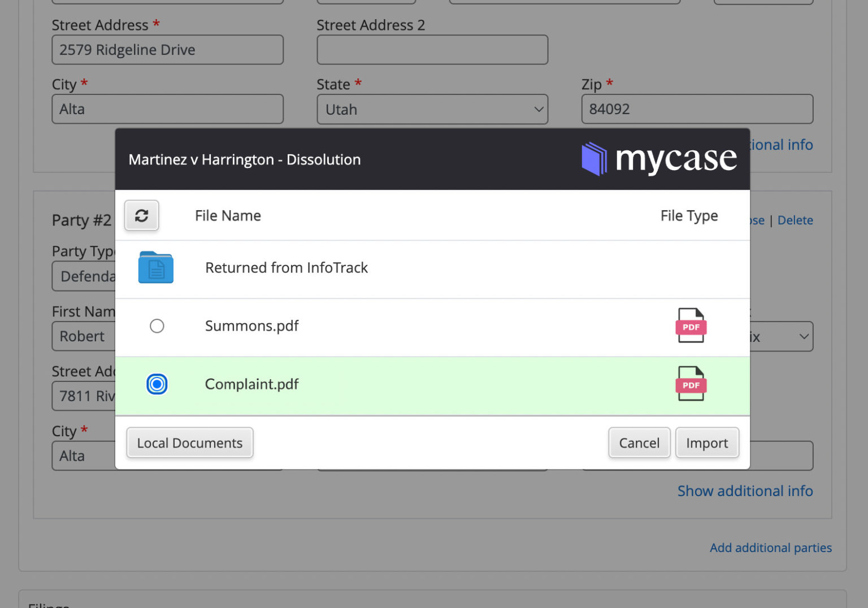Viewport: 868px width, 608px height.
Task: Click the Cancel button
Action: pyautogui.click(x=639, y=443)
